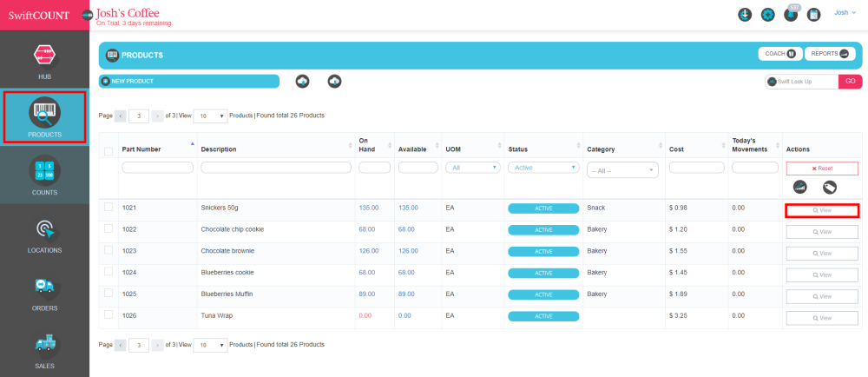This screenshot has width=868, height=377.
Task: Reset the table filters
Action: [822, 169]
